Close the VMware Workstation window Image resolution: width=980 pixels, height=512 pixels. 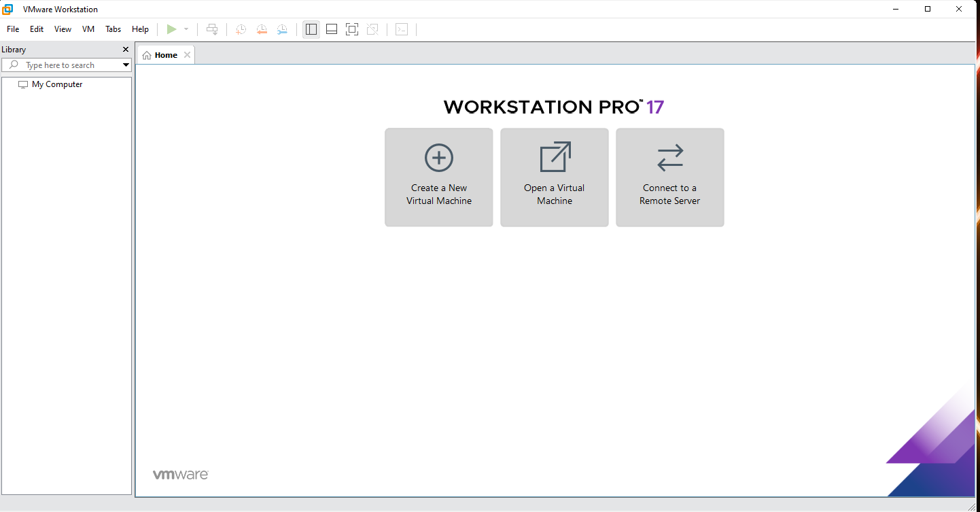tap(959, 9)
